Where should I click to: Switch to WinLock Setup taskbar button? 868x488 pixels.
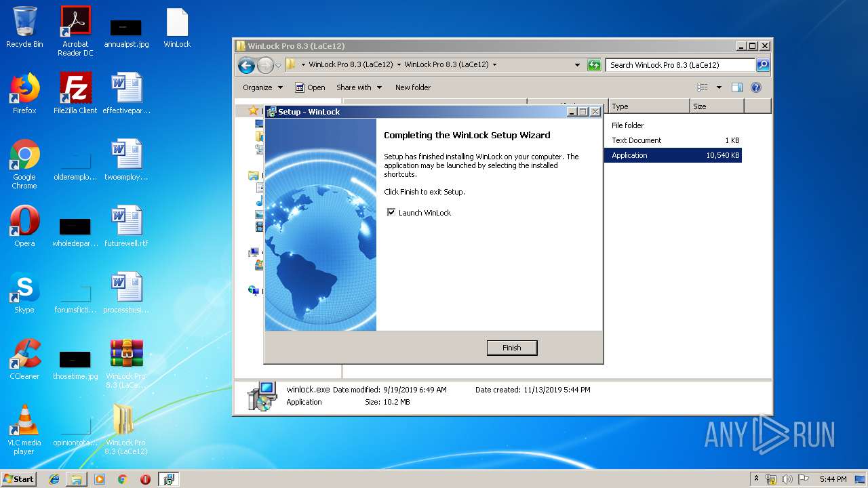[168, 479]
